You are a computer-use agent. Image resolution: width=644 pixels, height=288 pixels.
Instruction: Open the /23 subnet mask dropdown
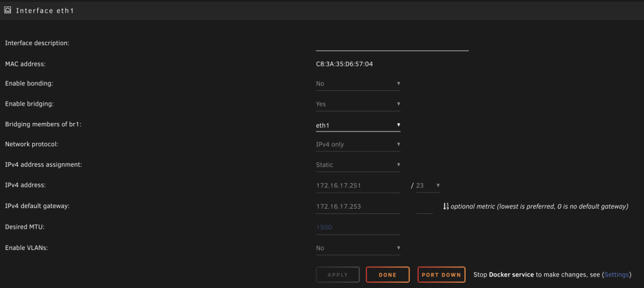pyautogui.click(x=428, y=186)
